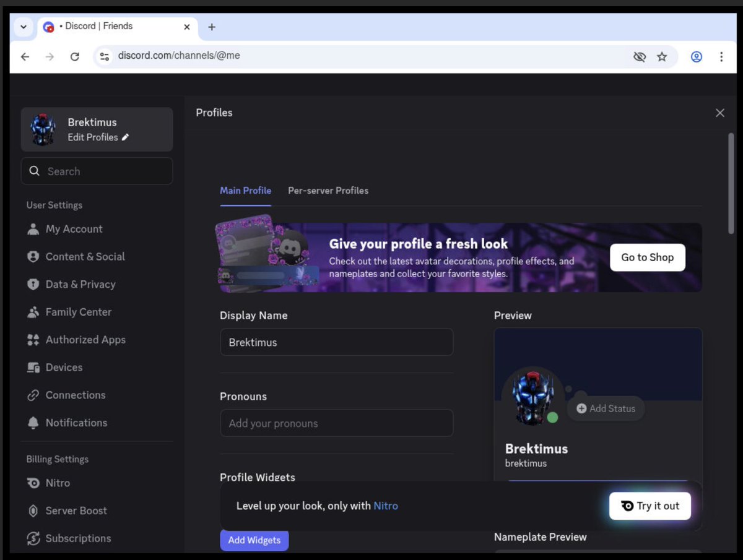
Task: Click the site information icon in address bar
Action: (105, 56)
